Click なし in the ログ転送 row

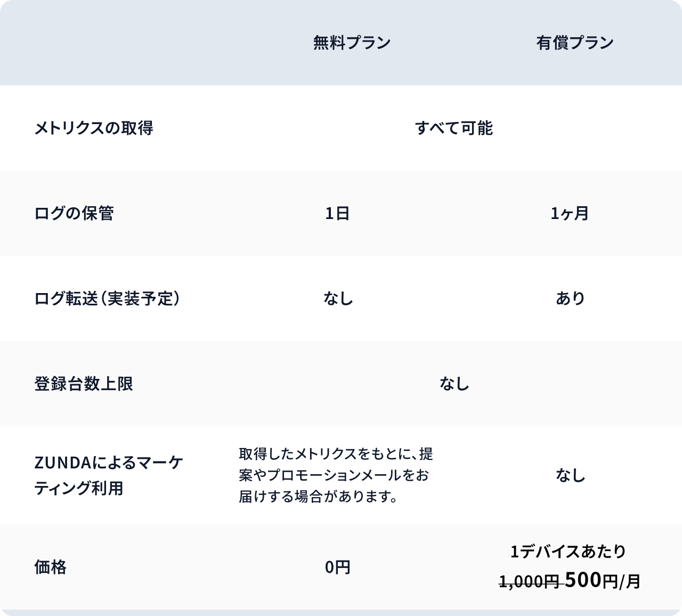(x=338, y=298)
